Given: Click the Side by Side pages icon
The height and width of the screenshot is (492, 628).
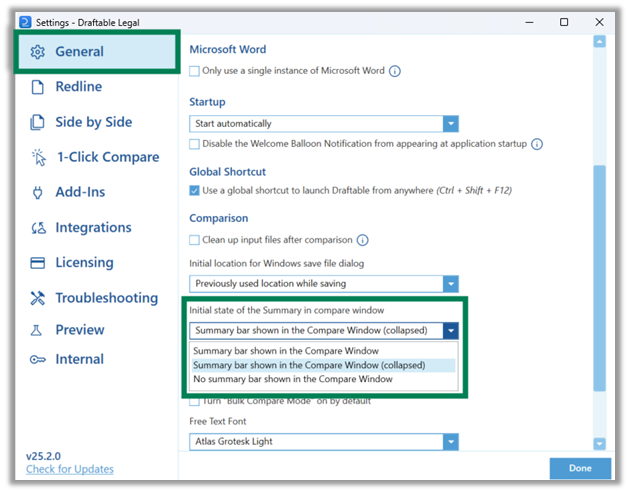Looking at the screenshot, I should (x=38, y=122).
